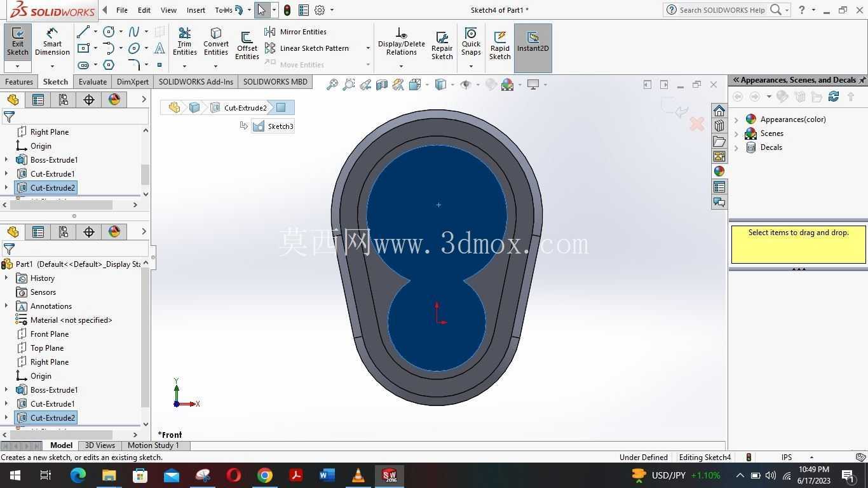Click Mirror Entities
The image size is (868, 488).
[x=296, y=32]
